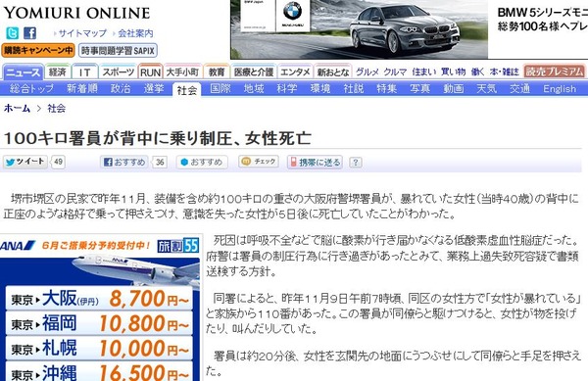Screen dimensions: 588x381
Task: Click the 読売プレミアム button
Action: [555, 71]
